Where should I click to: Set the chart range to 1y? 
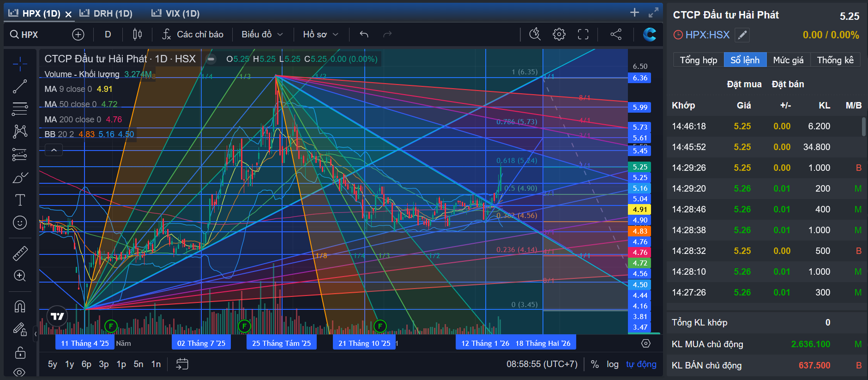pyautogui.click(x=70, y=364)
